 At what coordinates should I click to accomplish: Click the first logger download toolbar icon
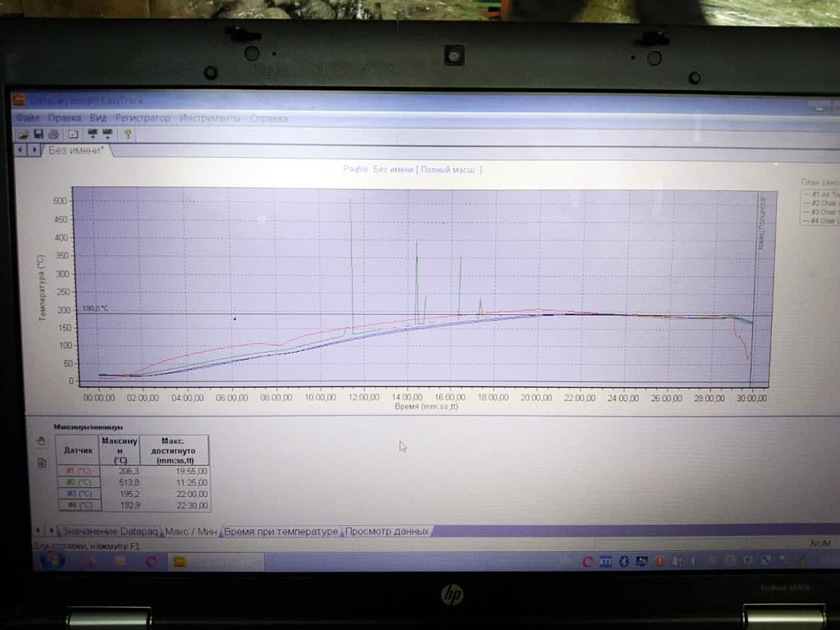pos(93,134)
